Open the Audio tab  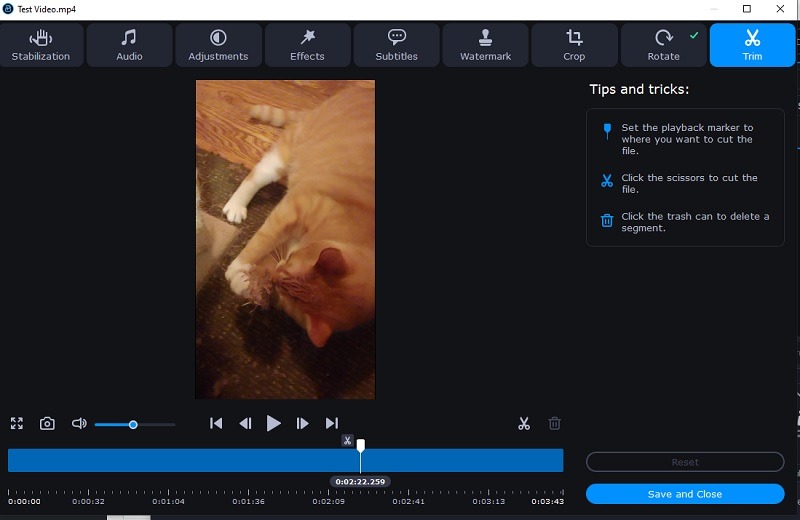tap(129, 45)
